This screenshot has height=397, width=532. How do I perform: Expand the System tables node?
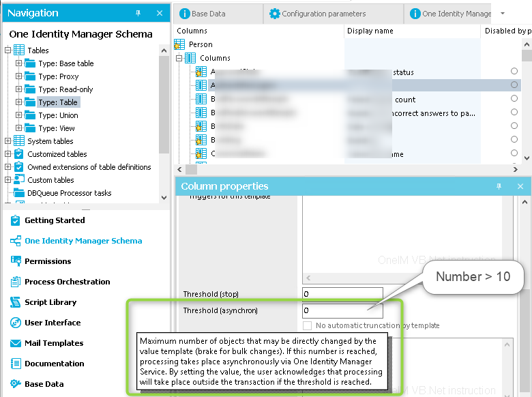point(8,141)
